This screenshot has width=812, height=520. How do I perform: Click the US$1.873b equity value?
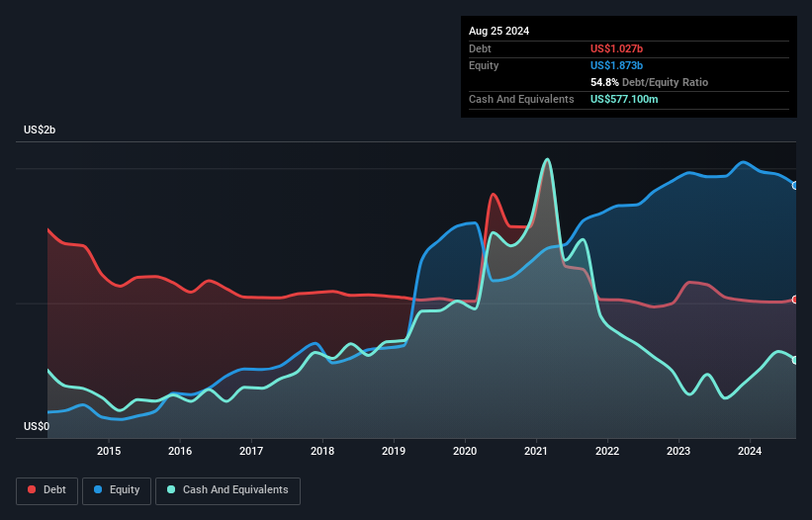click(x=616, y=65)
